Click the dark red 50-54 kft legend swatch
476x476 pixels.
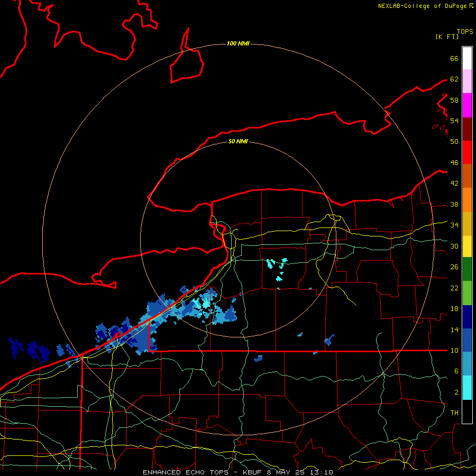point(467,129)
